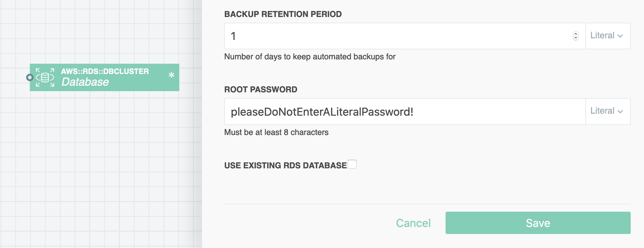Screen dimensions: 644x248
Task: Click the database cluster icon on the node
Action: tap(45, 77)
